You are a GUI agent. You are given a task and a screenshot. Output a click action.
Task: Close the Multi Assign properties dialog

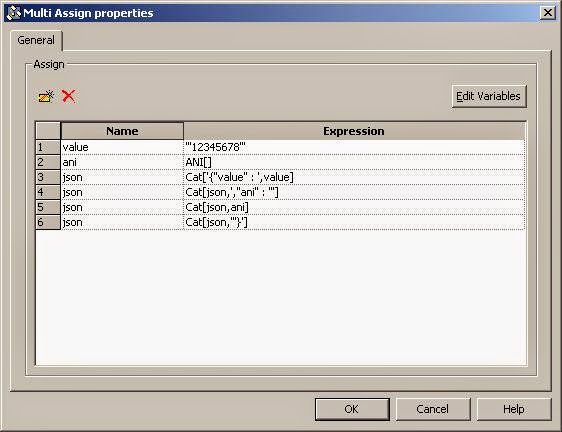click(x=547, y=13)
